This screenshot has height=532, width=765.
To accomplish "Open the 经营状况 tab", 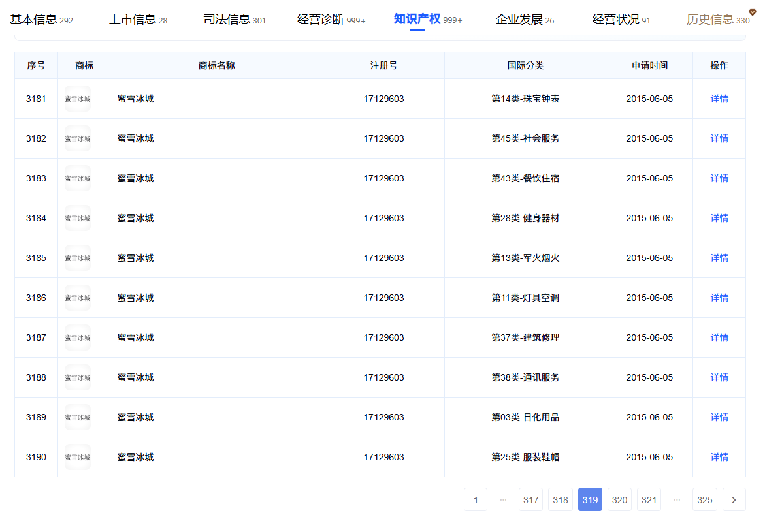I will 621,20.
